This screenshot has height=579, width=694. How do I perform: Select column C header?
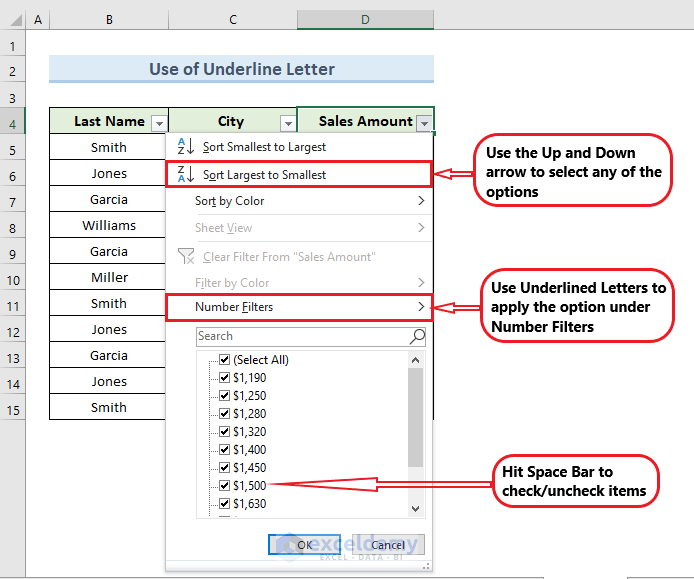click(233, 20)
